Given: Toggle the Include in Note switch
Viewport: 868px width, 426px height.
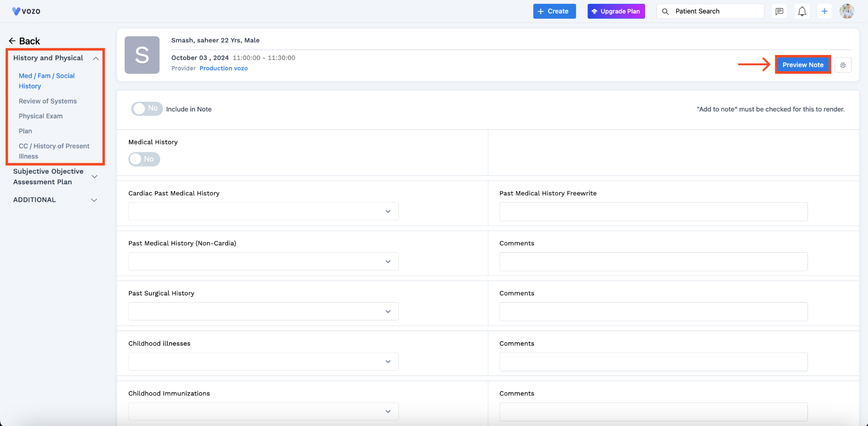Looking at the screenshot, I should pos(147,109).
